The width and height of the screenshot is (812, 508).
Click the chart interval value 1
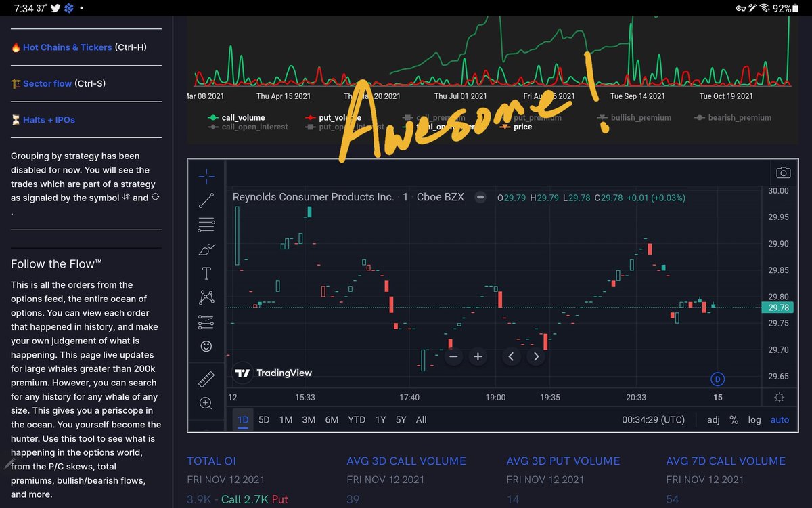point(405,197)
